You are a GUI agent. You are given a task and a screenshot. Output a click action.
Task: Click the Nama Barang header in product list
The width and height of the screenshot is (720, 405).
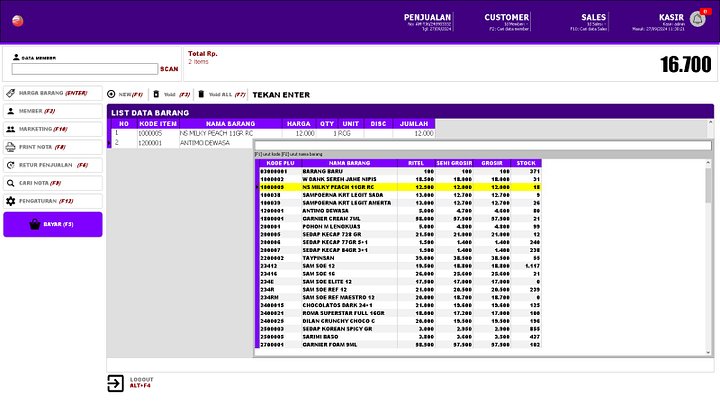coord(349,163)
